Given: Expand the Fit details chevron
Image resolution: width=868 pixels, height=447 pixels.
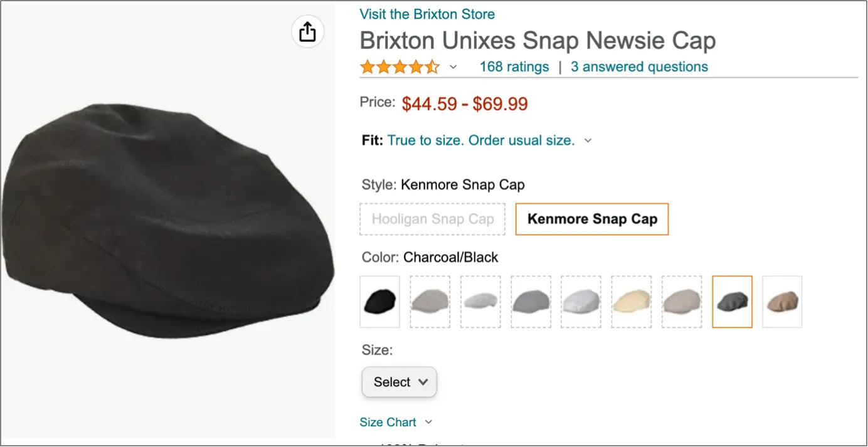Looking at the screenshot, I should [x=587, y=140].
